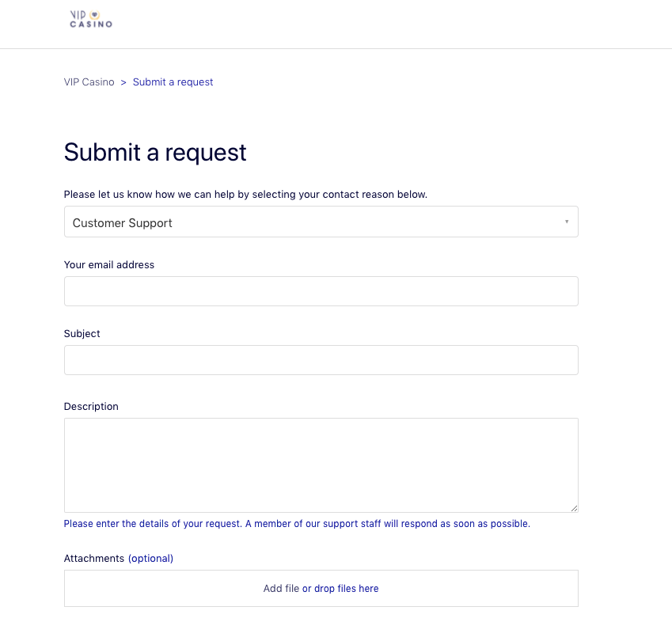
Task: Click into the Subject text field
Action: 321,360
